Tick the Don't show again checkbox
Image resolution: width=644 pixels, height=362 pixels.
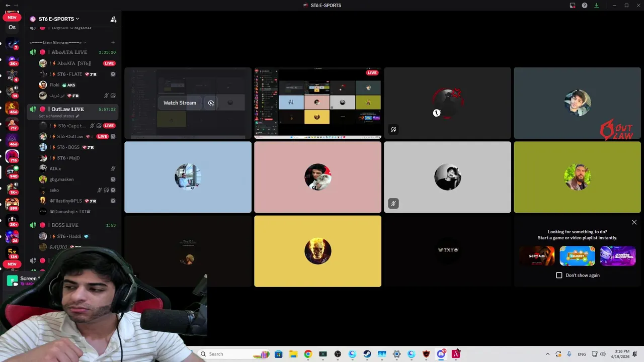coord(559,275)
